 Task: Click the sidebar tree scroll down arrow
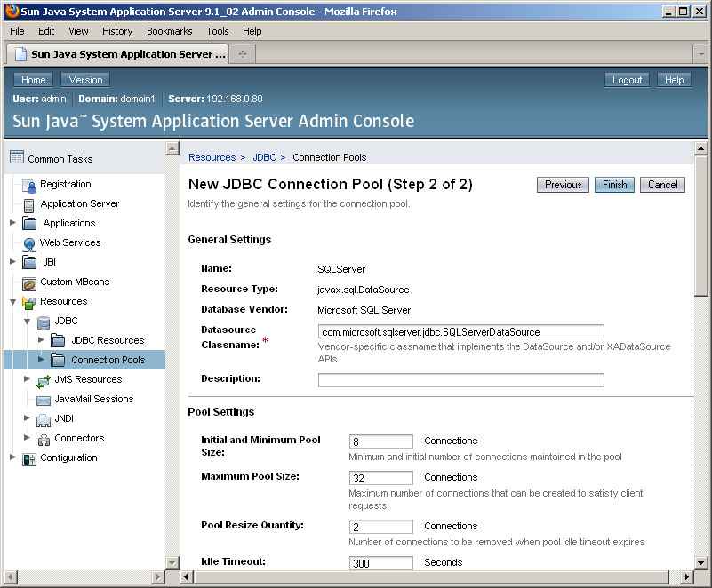click(172, 563)
